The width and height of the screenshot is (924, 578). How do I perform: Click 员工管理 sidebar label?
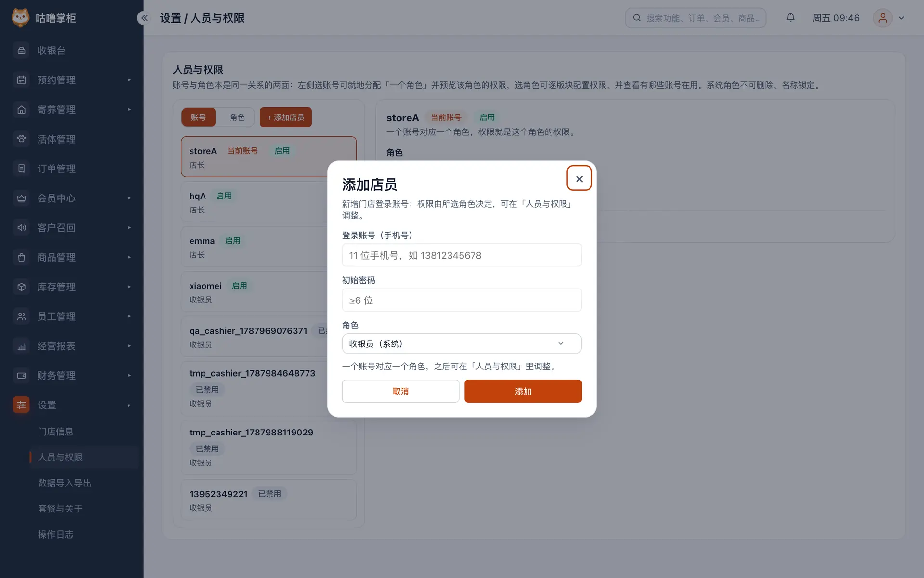[56, 316]
